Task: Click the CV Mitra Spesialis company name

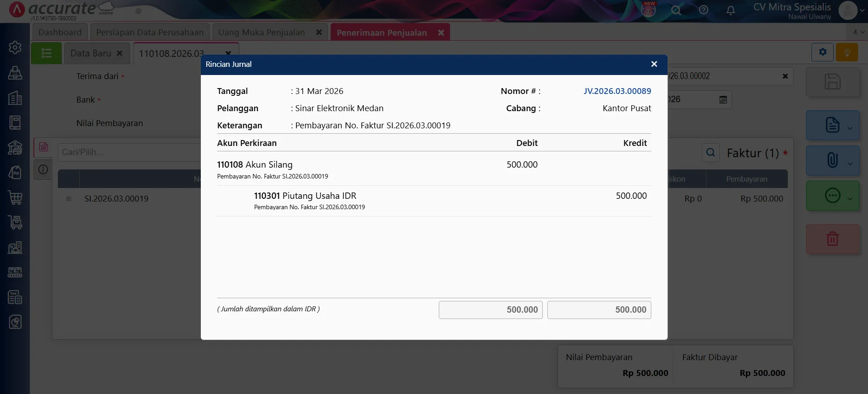Action: tap(792, 7)
